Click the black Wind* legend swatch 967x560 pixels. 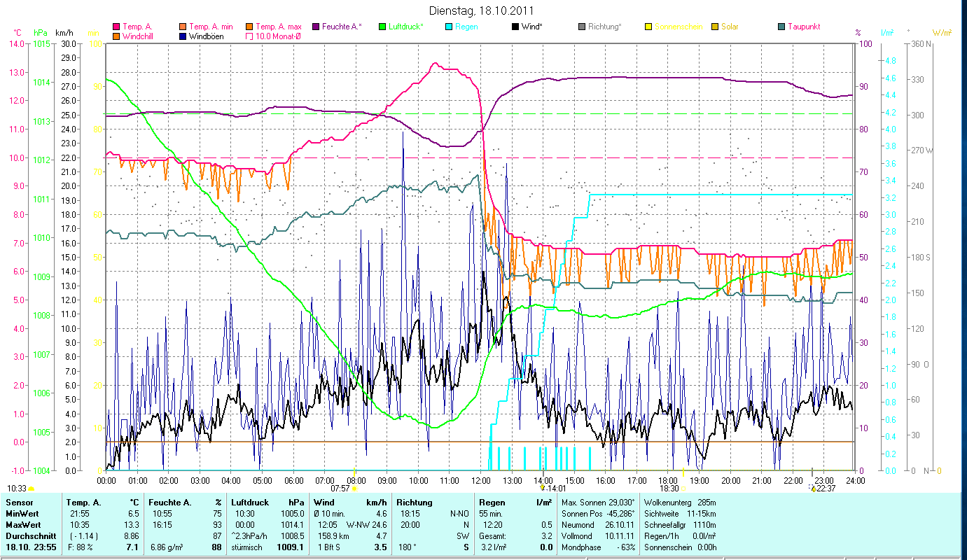(x=516, y=27)
